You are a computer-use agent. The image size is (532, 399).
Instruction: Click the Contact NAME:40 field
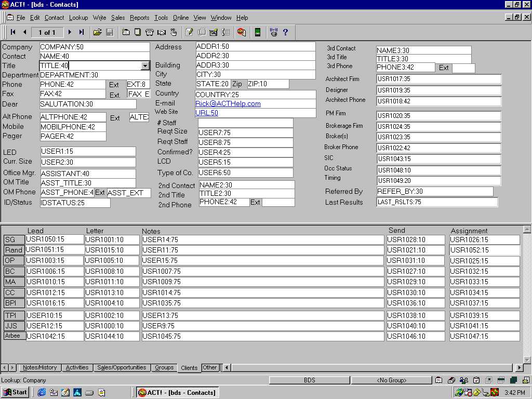[95, 56]
